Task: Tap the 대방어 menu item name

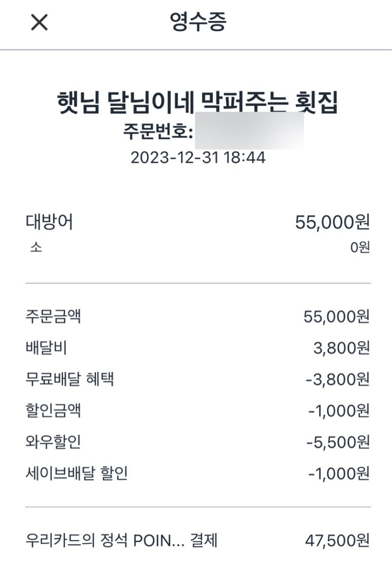Action: tap(49, 222)
